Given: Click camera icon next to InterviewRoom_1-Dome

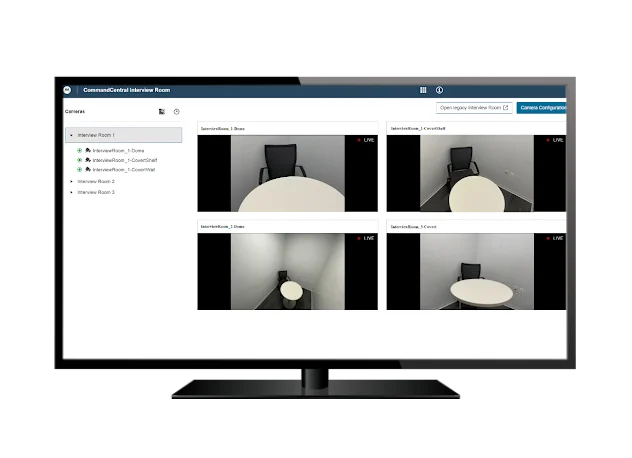Looking at the screenshot, I should click(88, 150).
